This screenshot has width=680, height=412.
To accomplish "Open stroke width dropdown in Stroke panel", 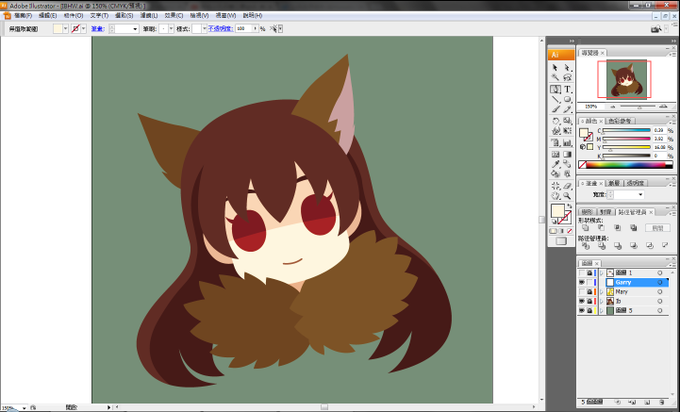I will [641, 194].
